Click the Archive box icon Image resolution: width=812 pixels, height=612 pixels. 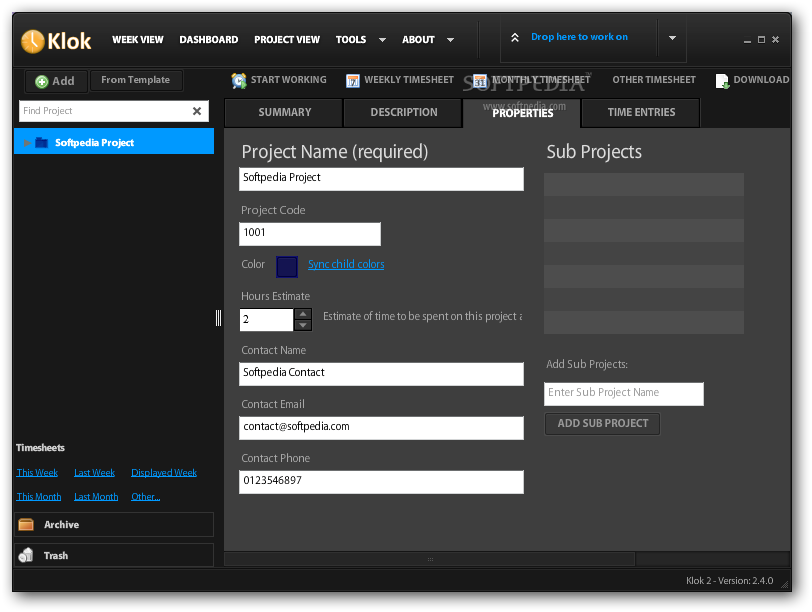(x=26, y=524)
